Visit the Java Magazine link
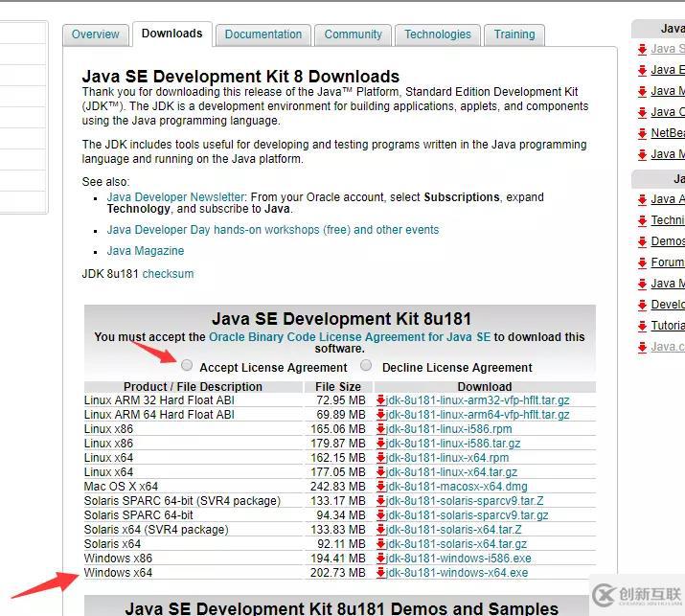The height and width of the screenshot is (616, 685). (146, 251)
